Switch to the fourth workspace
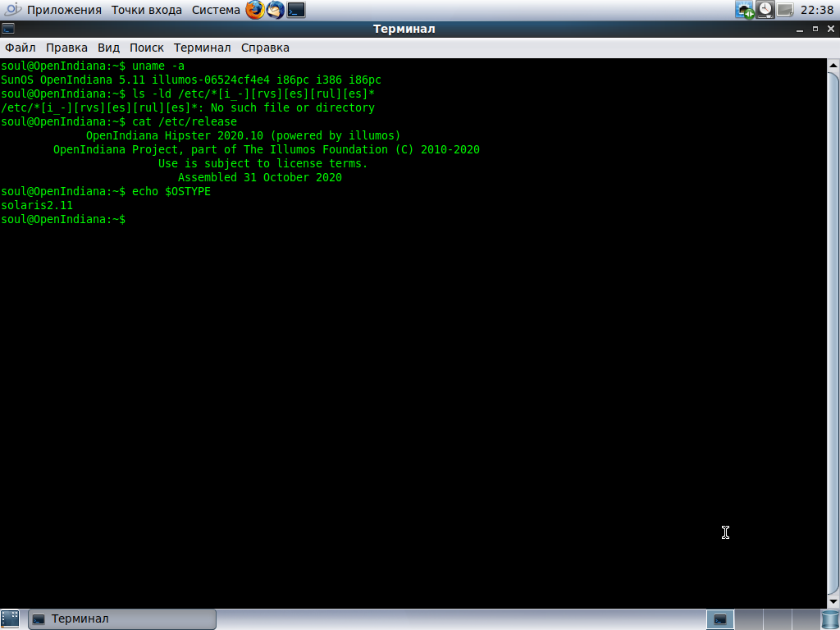Screen dimensions: 840x630 (x=806, y=619)
